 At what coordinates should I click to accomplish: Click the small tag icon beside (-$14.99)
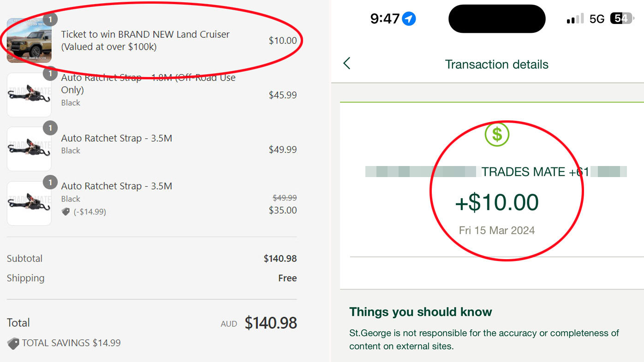point(66,212)
